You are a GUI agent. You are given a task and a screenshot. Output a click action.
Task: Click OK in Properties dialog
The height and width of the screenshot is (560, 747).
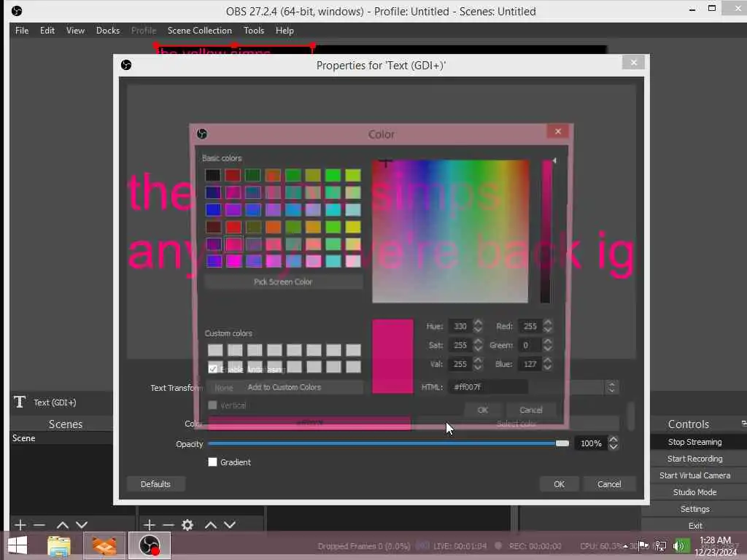[560, 484]
